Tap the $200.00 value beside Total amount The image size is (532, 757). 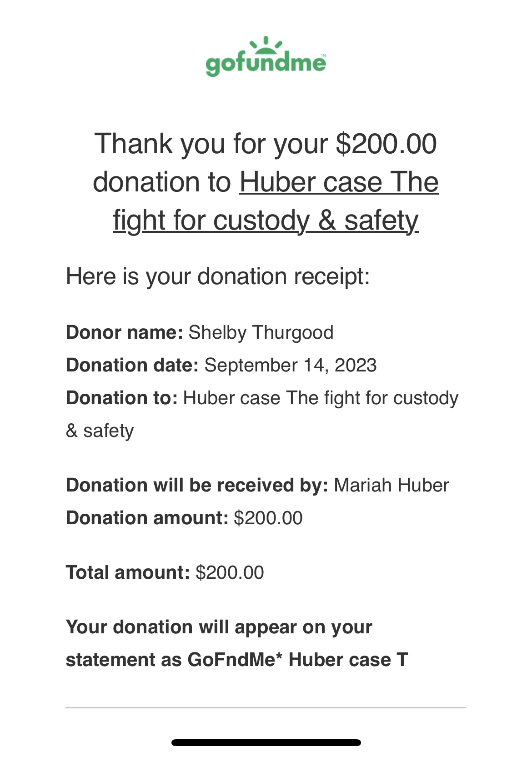(230, 573)
